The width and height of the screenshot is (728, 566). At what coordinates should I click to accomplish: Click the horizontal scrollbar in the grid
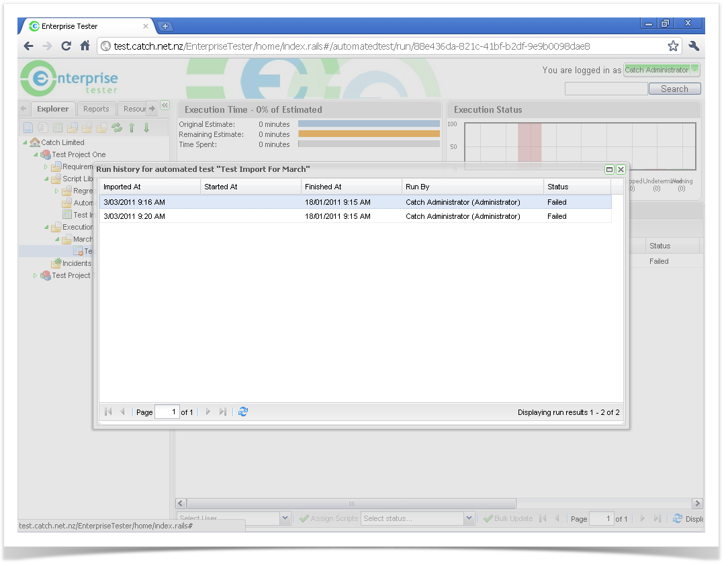[351, 504]
